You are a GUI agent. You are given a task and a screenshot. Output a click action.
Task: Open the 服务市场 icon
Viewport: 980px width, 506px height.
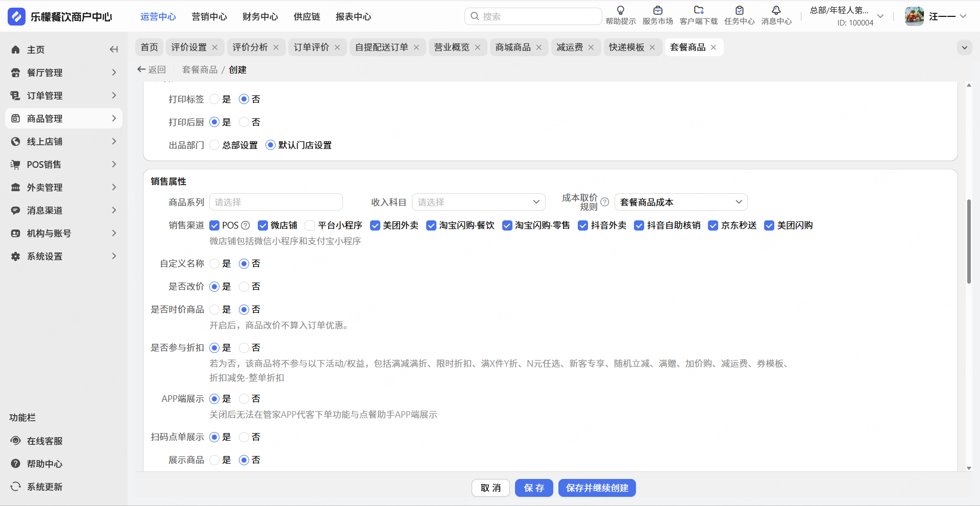(x=658, y=10)
